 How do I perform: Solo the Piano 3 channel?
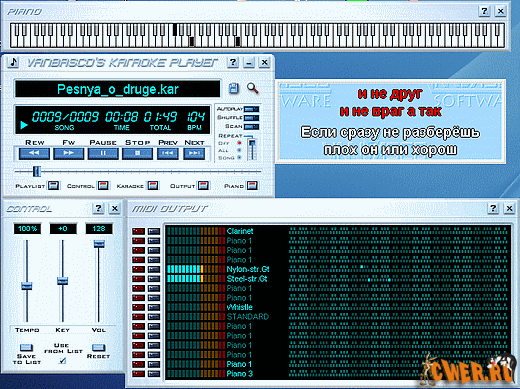click(x=154, y=374)
